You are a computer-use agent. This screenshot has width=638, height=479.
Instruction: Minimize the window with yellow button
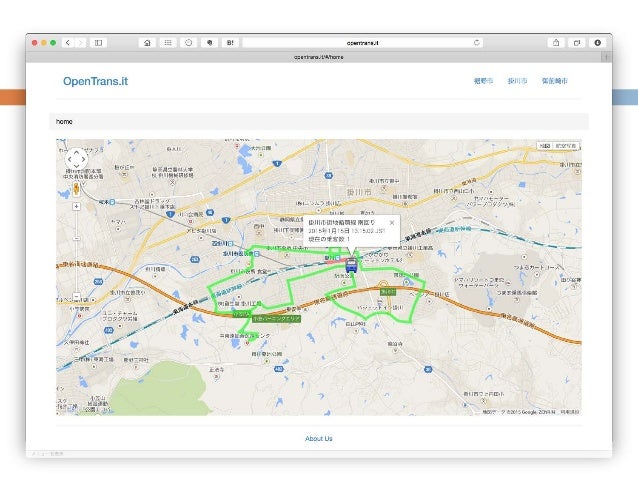coord(44,43)
